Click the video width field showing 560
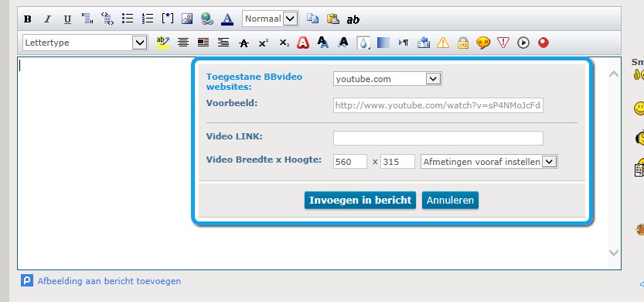The width and height of the screenshot is (644, 302). (x=350, y=162)
